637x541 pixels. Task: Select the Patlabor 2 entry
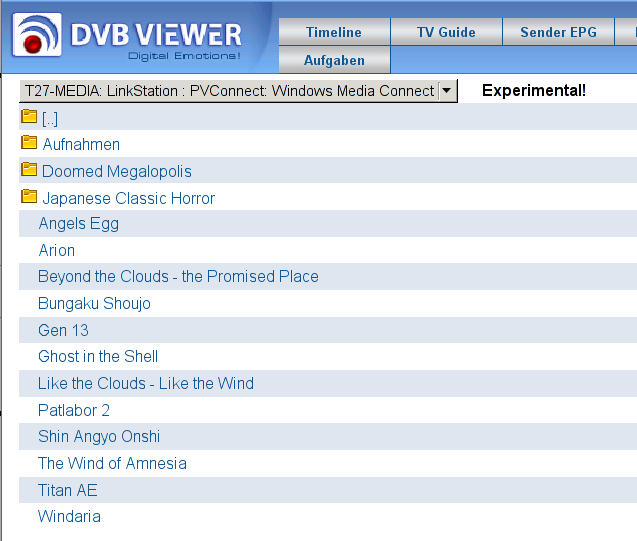pyautogui.click(x=74, y=410)
